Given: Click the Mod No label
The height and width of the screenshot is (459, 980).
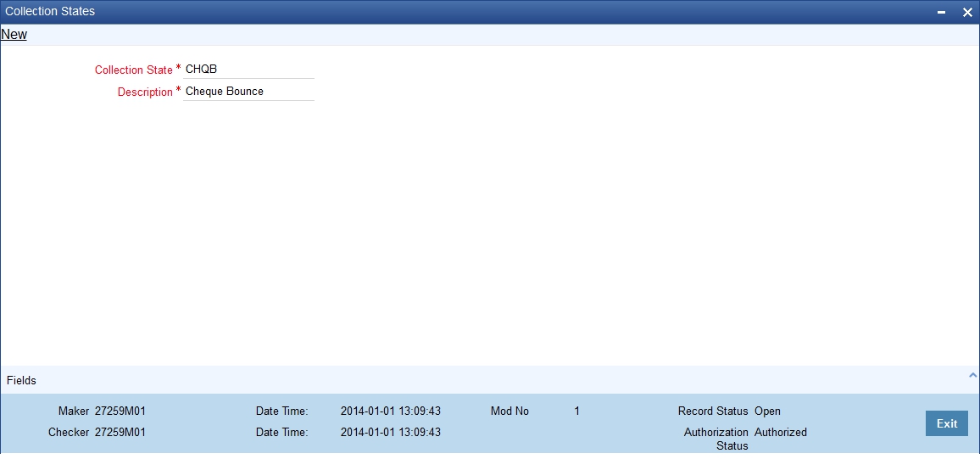Looking at the screenshot, I should coord(509,411).
